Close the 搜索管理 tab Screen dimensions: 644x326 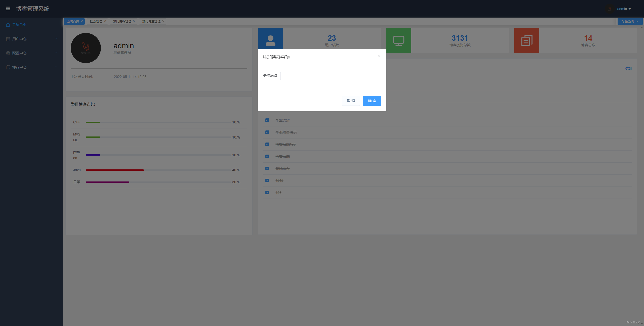tap(105, 21)
